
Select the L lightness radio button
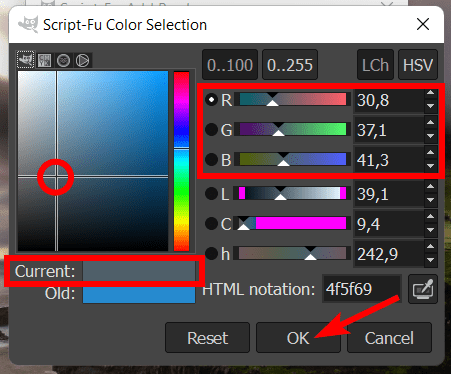coord(211,194)
